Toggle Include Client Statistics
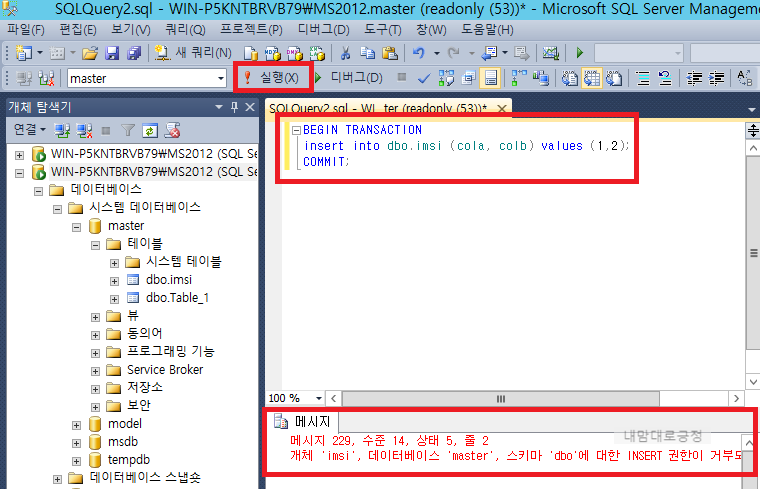 [x=541, y=78]
